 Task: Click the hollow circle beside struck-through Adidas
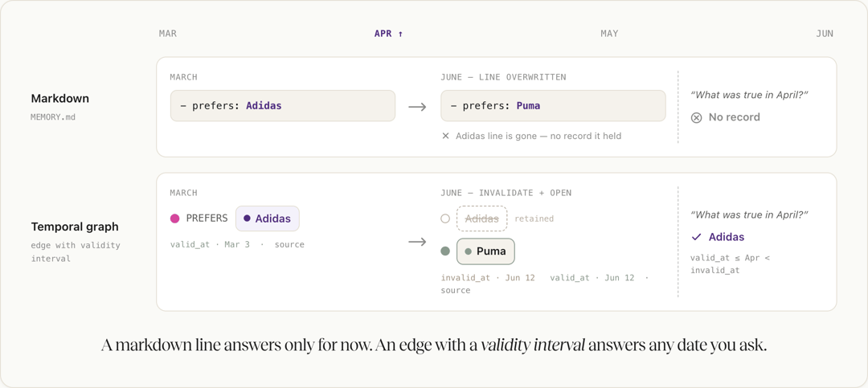[445, 219]
